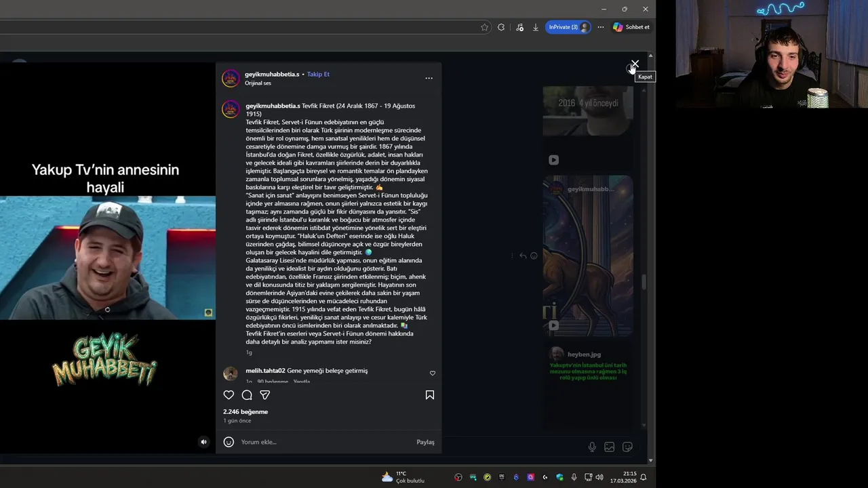Open browser settings and more menu

tap(601, 27)
